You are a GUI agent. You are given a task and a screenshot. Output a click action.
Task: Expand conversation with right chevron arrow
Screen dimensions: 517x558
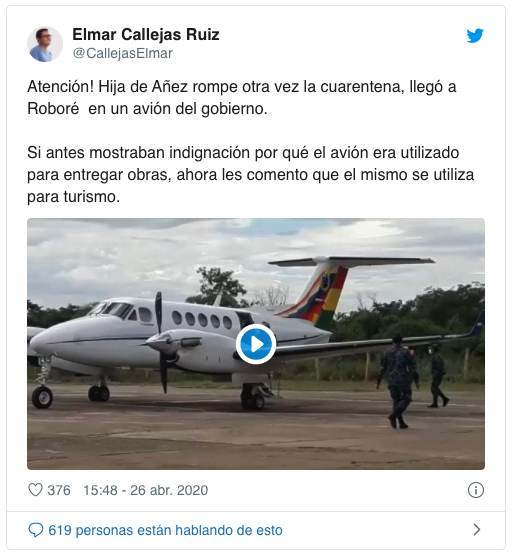[477, 530]
